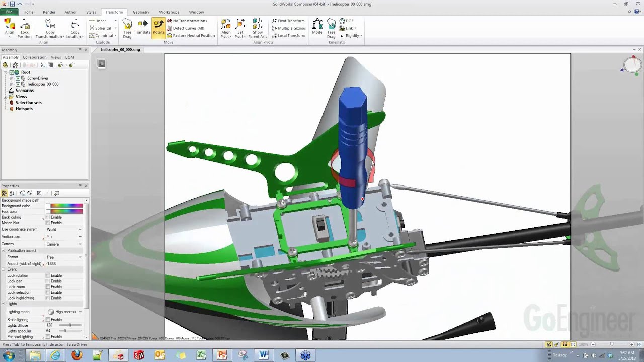Select Local Transform option
Screen dimensions: 644x362
(288, 36)
